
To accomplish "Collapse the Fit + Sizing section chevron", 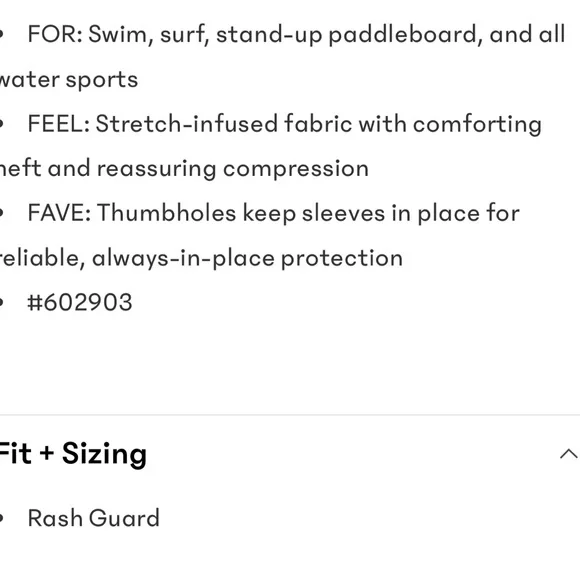I will [569, 453].
